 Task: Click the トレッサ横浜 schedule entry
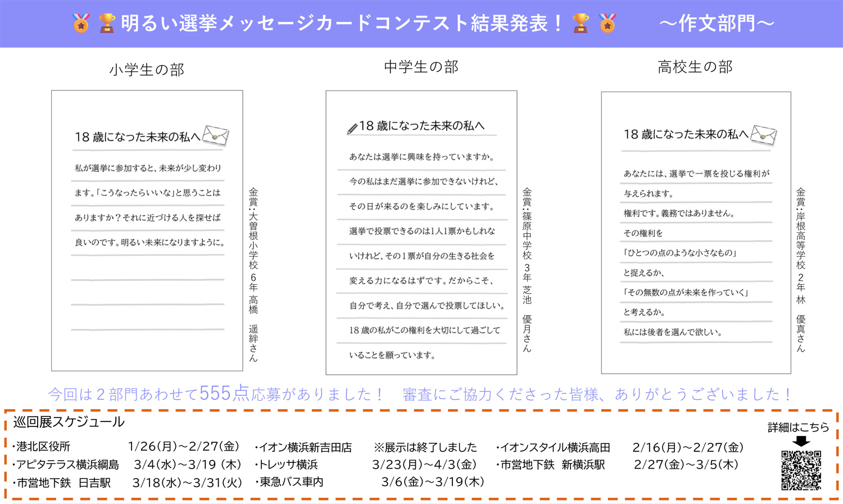click(288, 465)
